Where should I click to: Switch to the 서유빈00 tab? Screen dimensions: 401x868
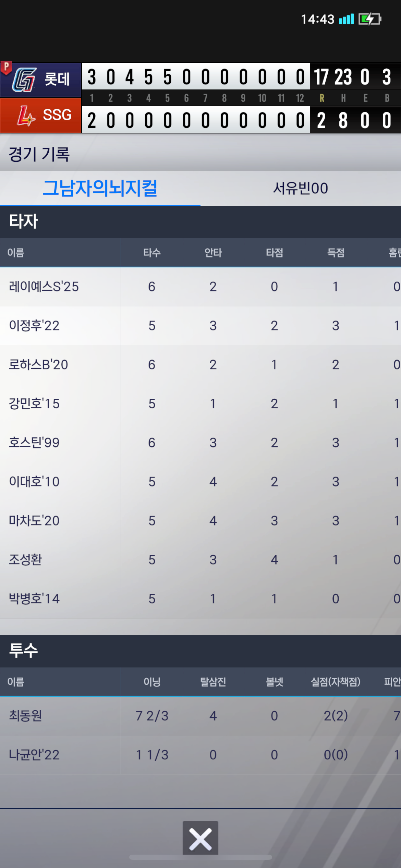click(x=300, y=188)
